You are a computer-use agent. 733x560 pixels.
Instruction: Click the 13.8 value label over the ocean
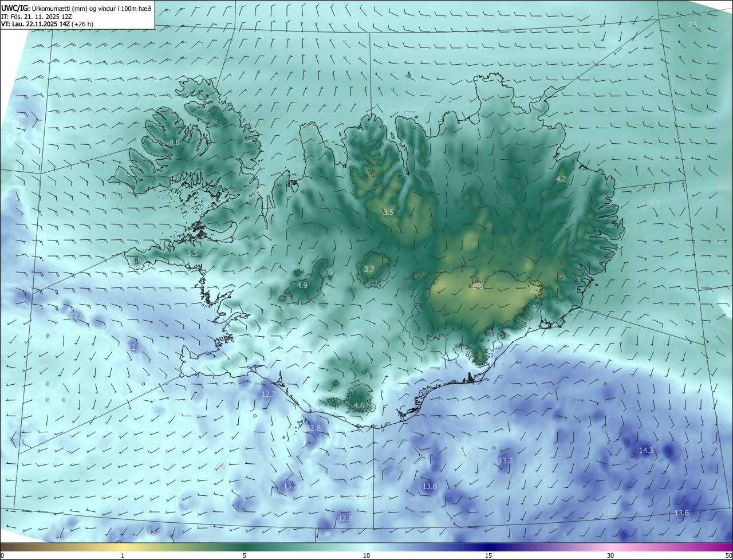429,486
